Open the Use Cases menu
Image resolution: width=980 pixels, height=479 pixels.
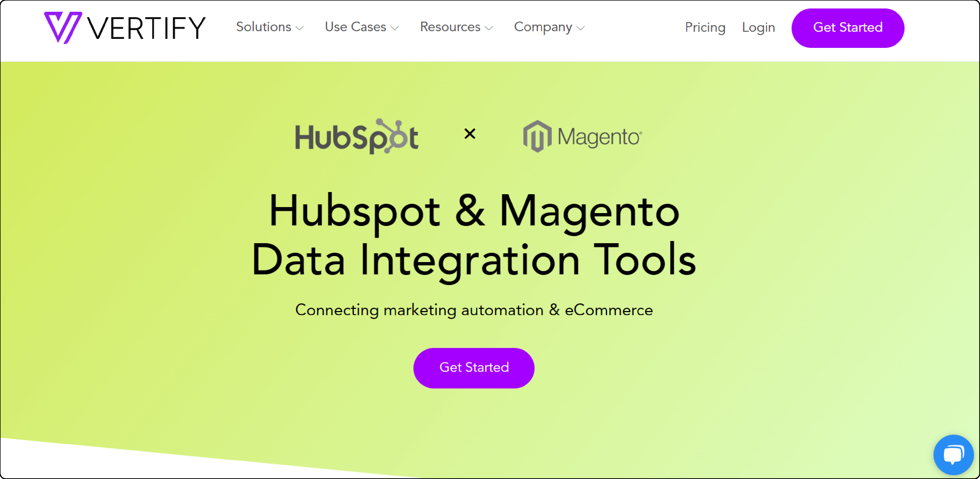[x=362, y=27]
